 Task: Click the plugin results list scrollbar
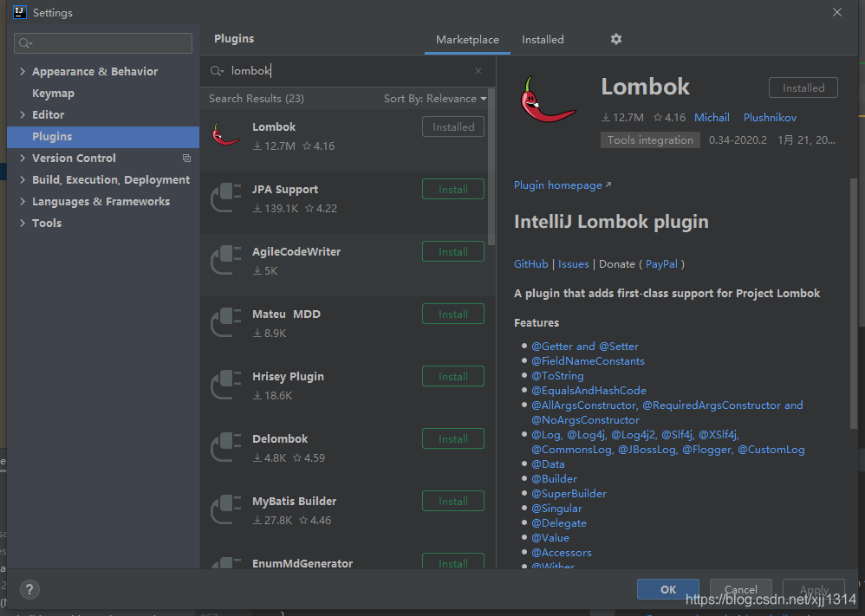pyautogui.click(x=491, y=168)
